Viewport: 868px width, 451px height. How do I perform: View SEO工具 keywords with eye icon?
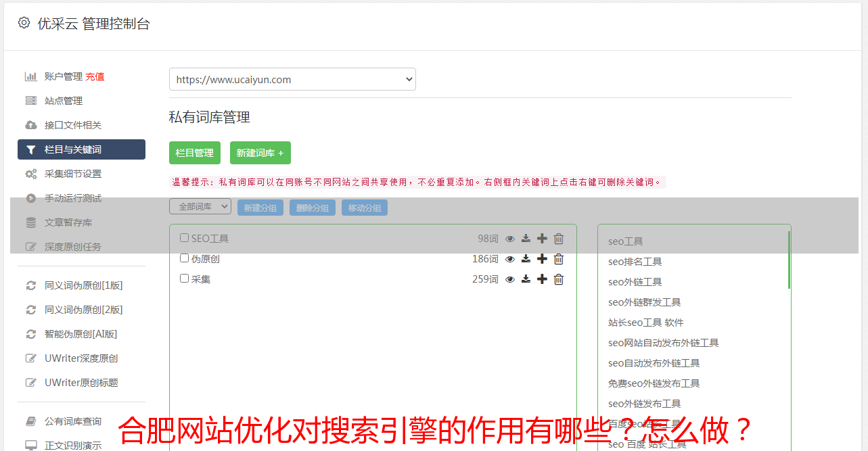coord(510,239)
